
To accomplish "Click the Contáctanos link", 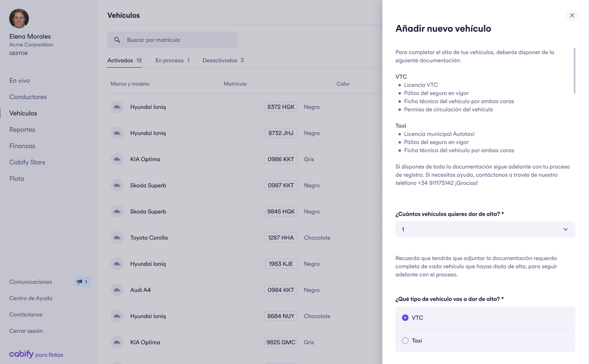I will [x=26, y=314].
